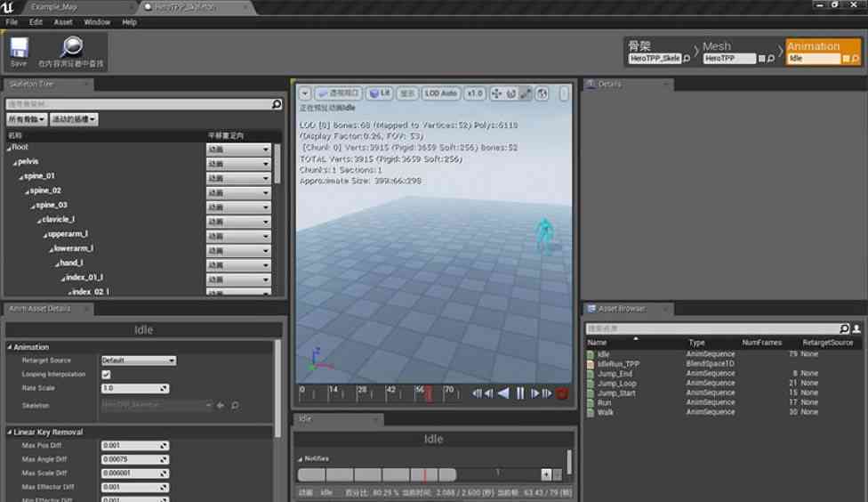Open the Help menu
The image size is (868, 502).
click(130, 22)
